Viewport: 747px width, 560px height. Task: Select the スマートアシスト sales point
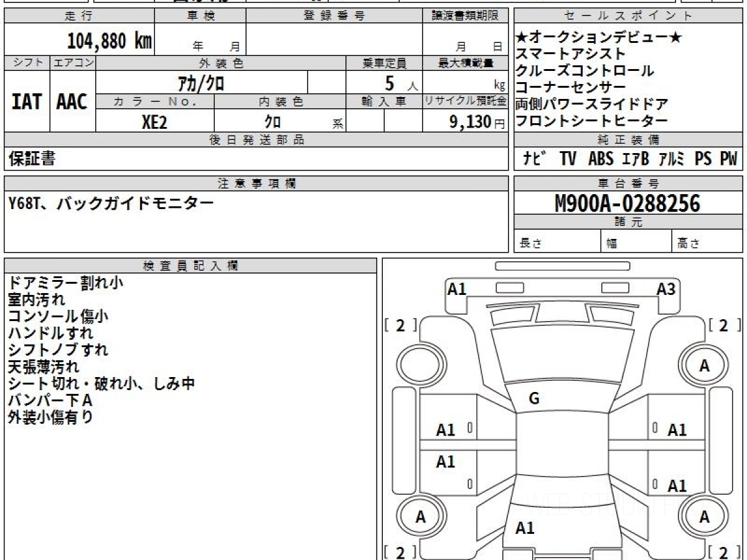(570, 54)
